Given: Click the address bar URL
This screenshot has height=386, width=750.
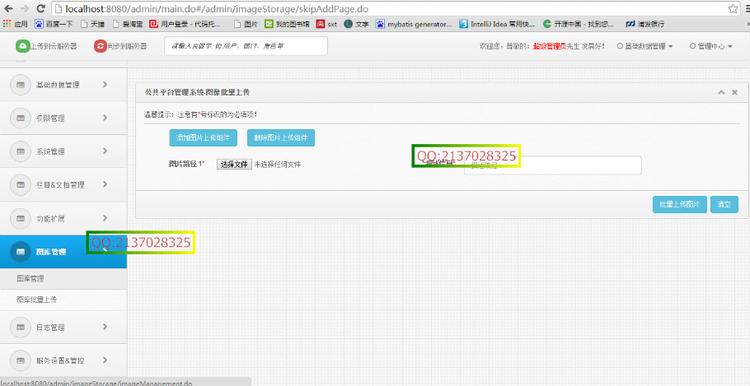Looking at the screenshot, I should 217,9.
